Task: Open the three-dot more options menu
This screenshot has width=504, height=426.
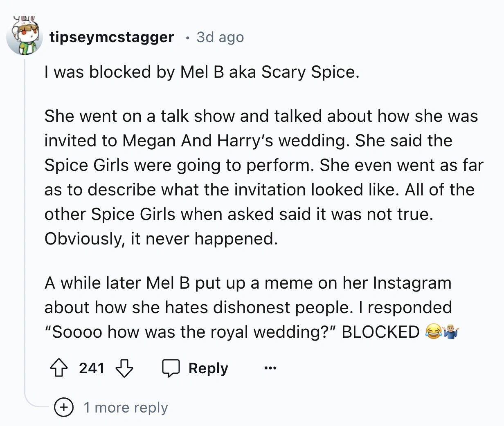Action: click(270, 368)
